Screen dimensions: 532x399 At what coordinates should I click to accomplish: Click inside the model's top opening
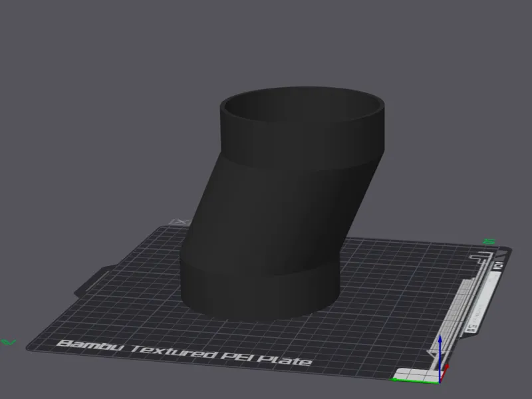[302, 105]
